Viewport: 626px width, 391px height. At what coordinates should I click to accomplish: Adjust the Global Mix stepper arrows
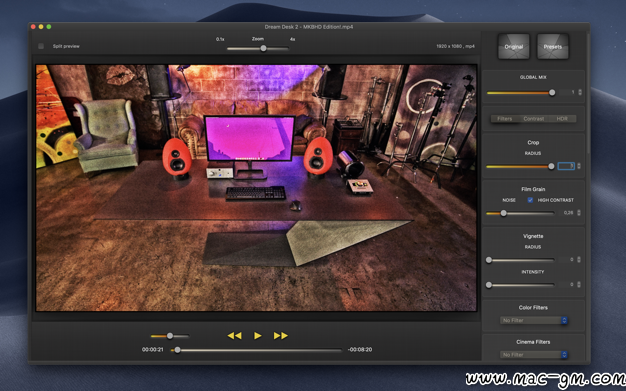[580, 92]
